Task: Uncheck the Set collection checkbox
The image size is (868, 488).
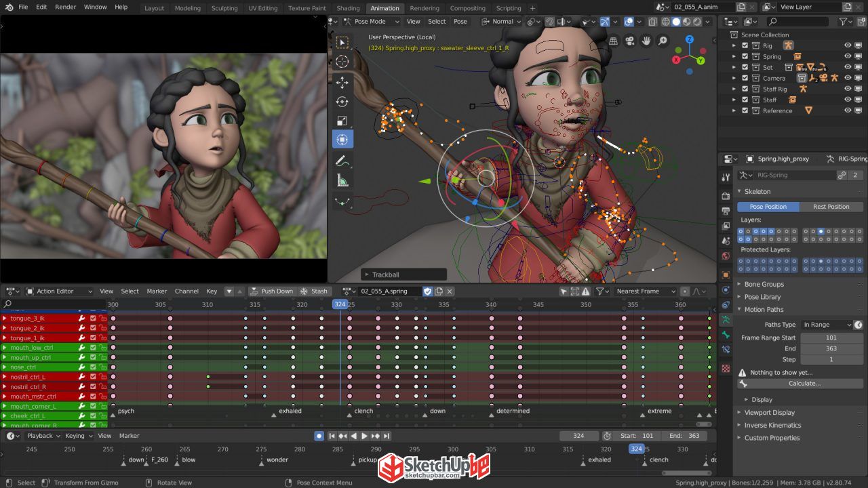Action: pyautogui.click(x=745, y=67)
